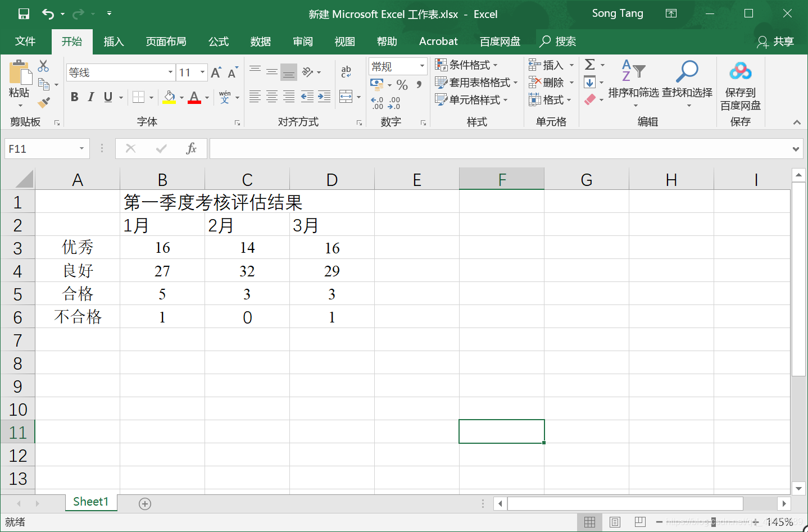Click the Copy icon in the clipboard group
808x532 pixels.
[44, 84]
